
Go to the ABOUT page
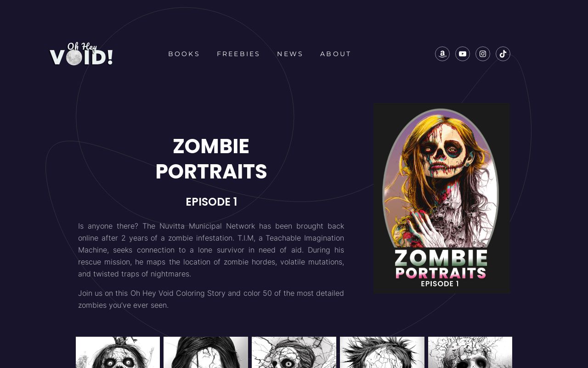(x=336, y=53)
